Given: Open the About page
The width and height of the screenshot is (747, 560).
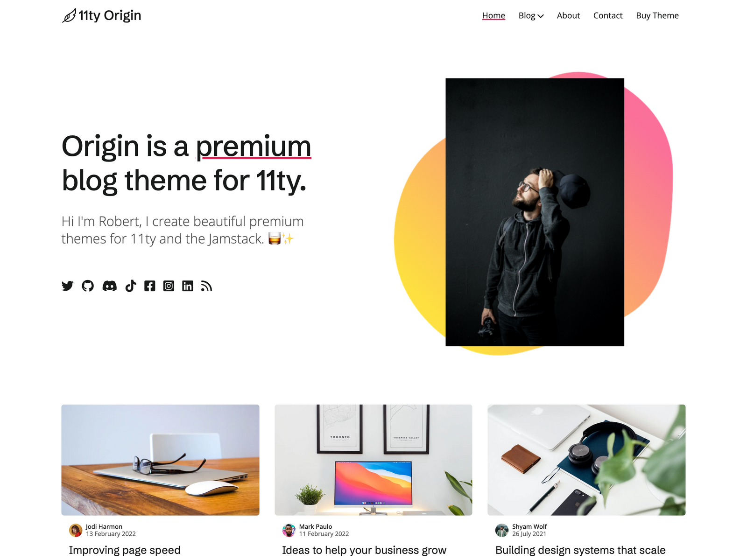Looking at the screenshot, I should point(568,15).
